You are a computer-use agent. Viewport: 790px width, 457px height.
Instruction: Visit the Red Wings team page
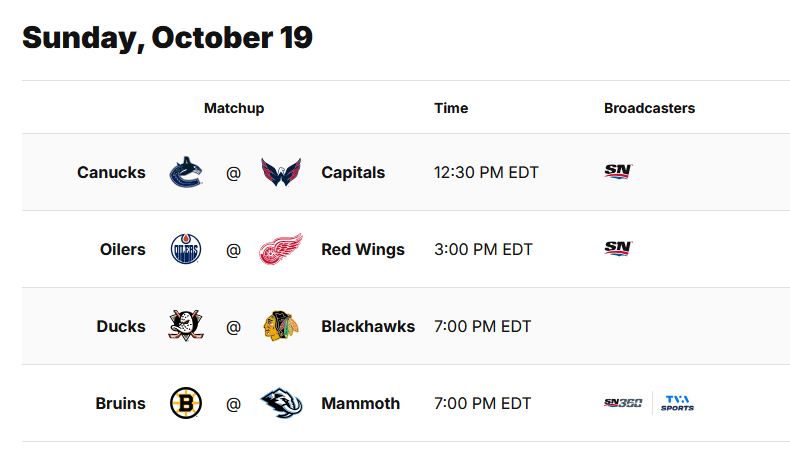point(363,249)
